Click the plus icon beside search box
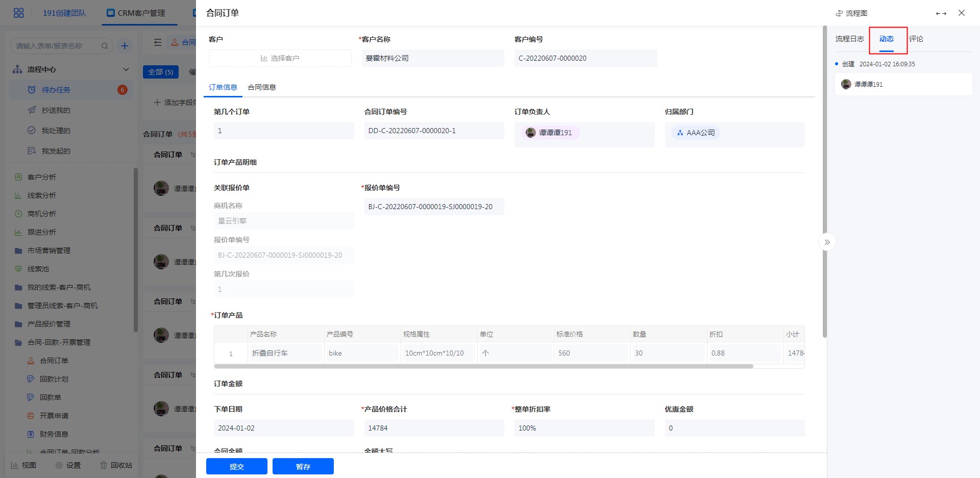This screenshot has height=478, width=980. 125,46
